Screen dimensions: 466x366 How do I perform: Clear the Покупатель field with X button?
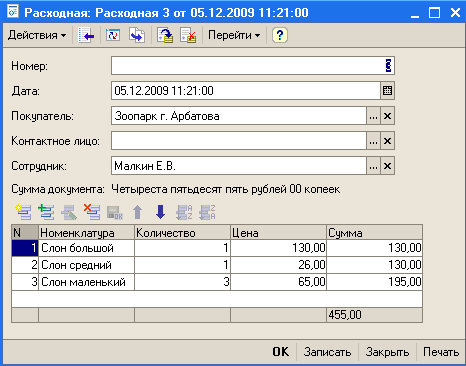click(x=387, y=116)
